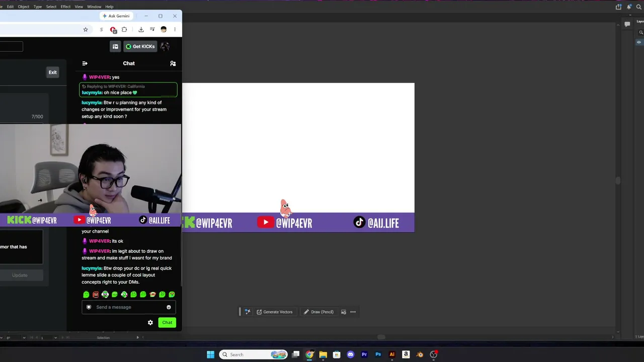Open the Window menu in Illustrator
This screenshot has height=362, width=644.
[x=94, y=7]
